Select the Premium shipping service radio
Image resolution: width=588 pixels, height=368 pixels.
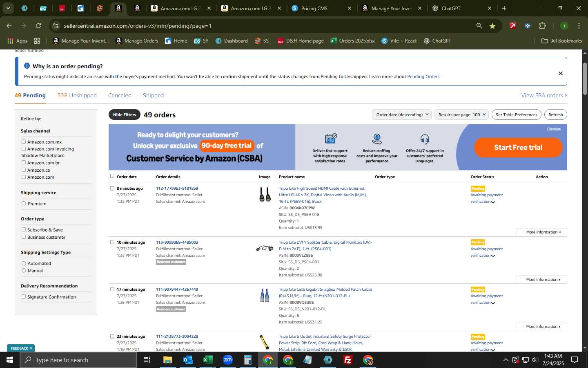pyautogui.click(x=24, y=203)
